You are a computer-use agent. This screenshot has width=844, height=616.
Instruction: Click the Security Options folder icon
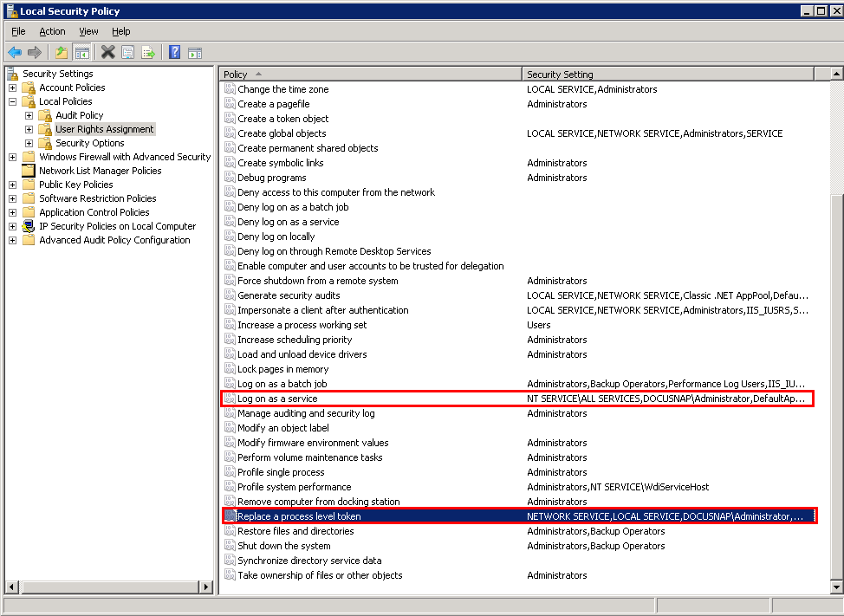46,143
